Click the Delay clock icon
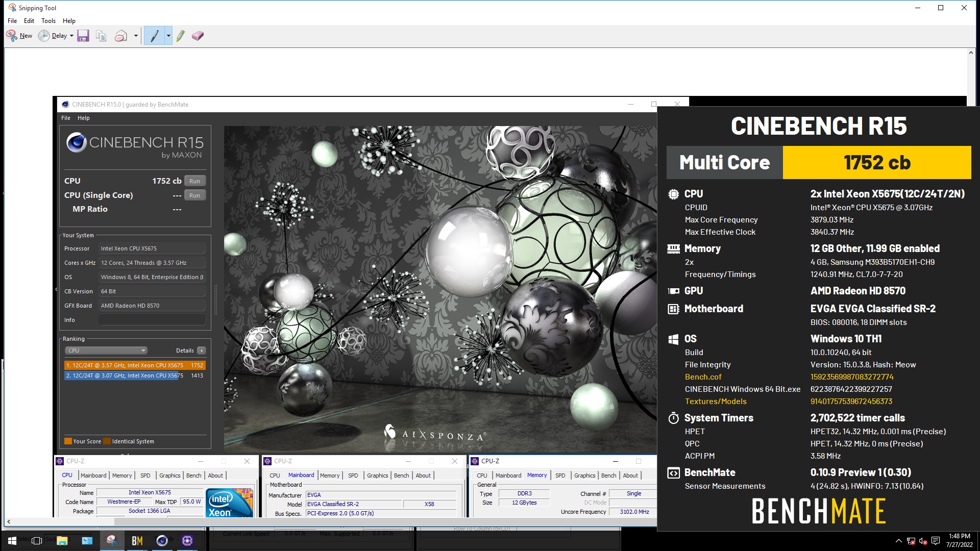980x551 pixels. [x=44, y=36]
